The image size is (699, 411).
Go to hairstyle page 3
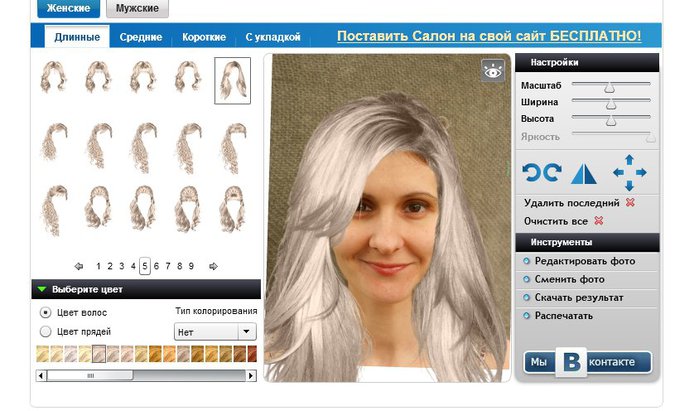pyautogui.click(x=121, y=266)
